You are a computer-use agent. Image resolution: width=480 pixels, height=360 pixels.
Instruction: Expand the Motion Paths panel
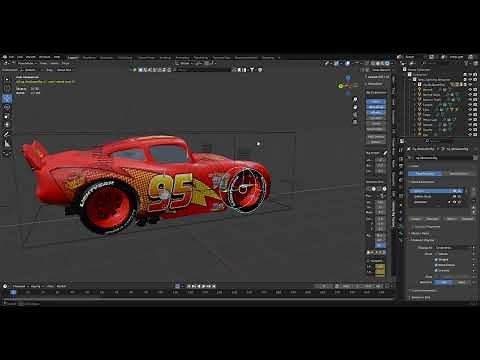[420, 233]
